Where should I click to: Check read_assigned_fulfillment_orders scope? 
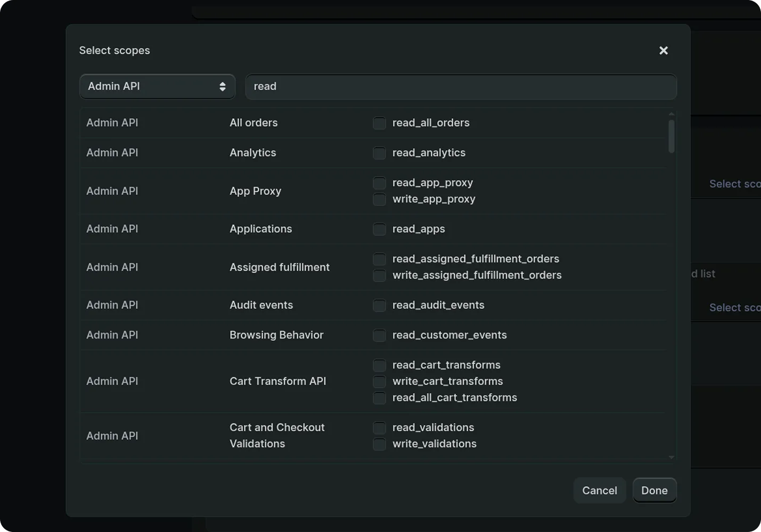coord(379,259)
